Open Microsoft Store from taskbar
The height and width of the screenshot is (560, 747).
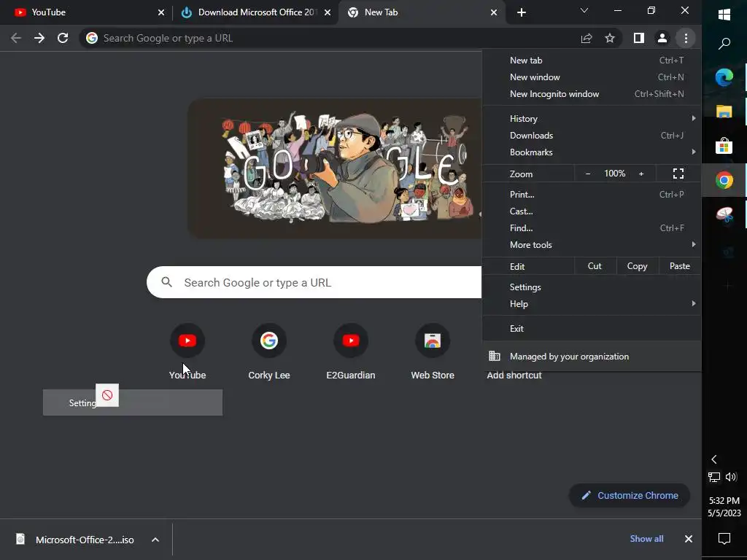(724, 146)
